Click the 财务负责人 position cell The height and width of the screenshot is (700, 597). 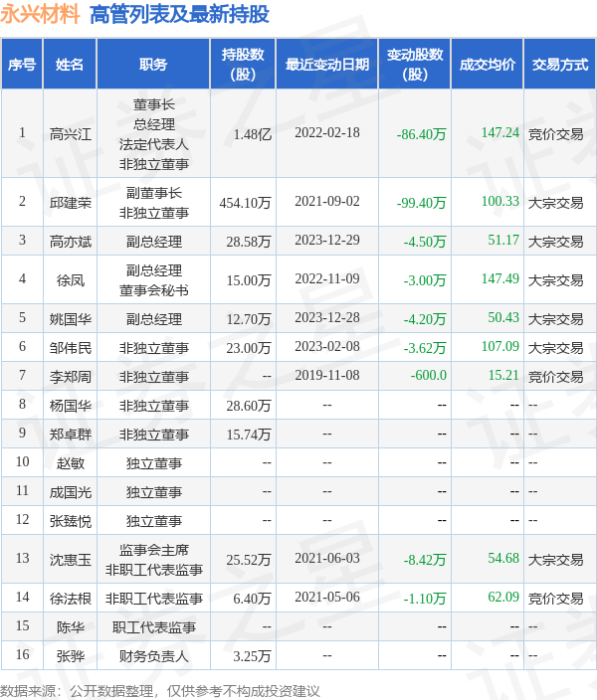point(153,656)
